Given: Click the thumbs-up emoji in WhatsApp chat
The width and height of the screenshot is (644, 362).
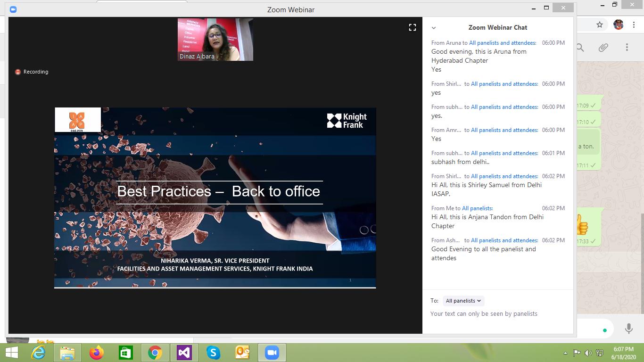Looking at the screenshot, I should (582, 225).
